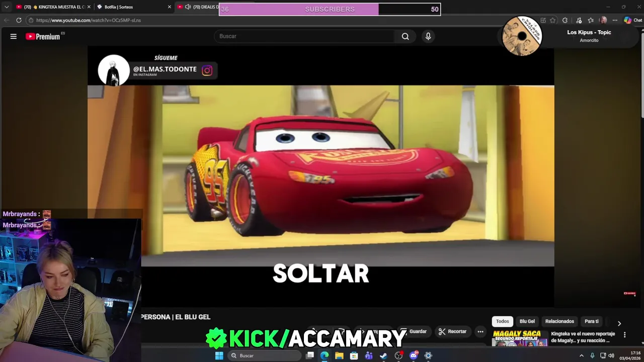Open options menu for Kingteka recommended video
The height and width of the screenshot is (362, 644).
point(624,334)
